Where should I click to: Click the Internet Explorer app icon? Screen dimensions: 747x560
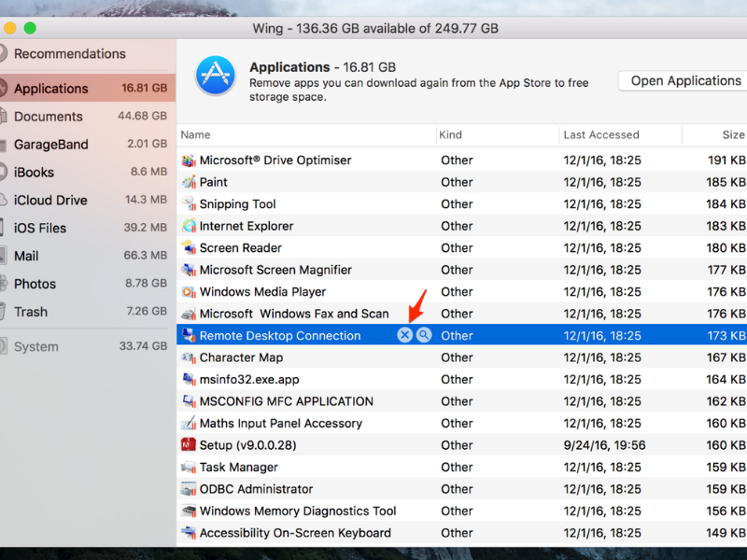click(189, 226)
